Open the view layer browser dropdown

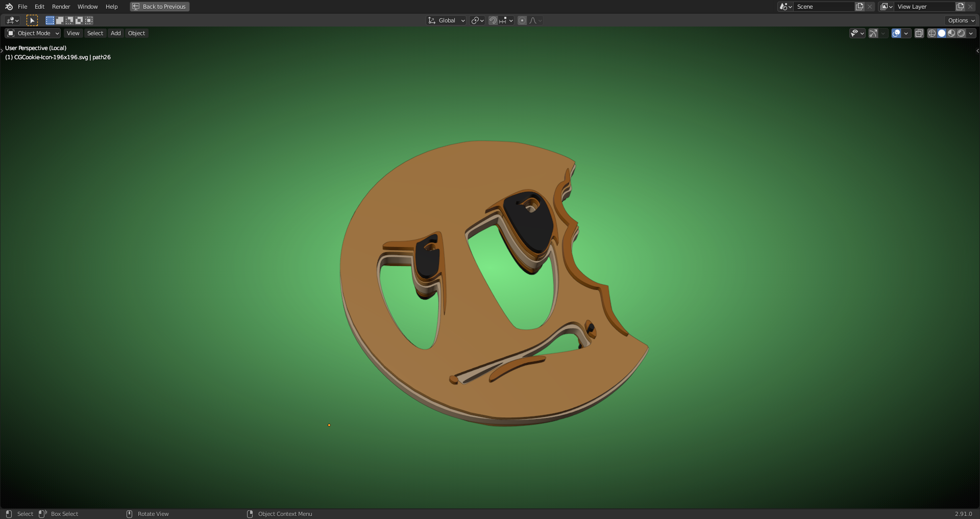(x=886, y=7)
